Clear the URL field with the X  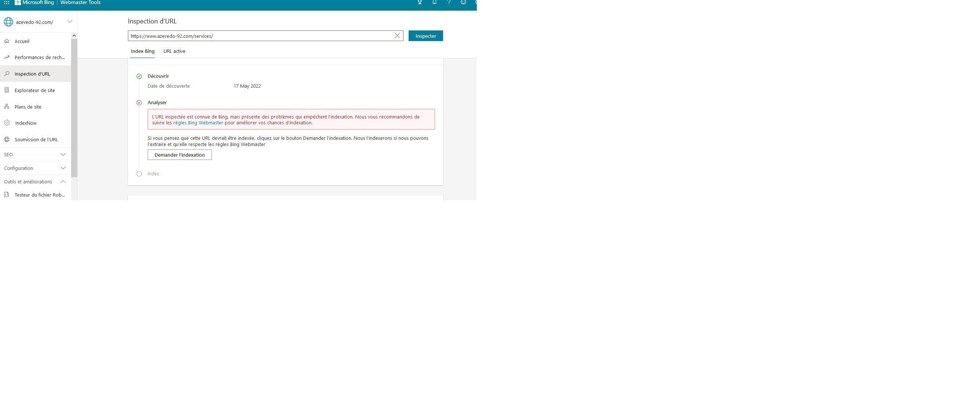[397, 36]
